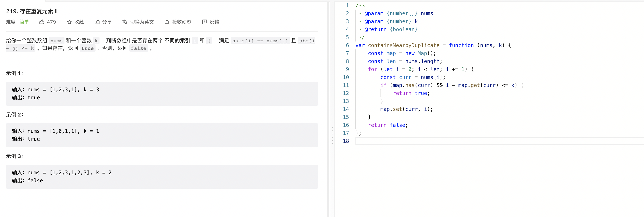Click 'map.has(curr)' in the if condition
This screenshot has width=644, height=217.
413,85
